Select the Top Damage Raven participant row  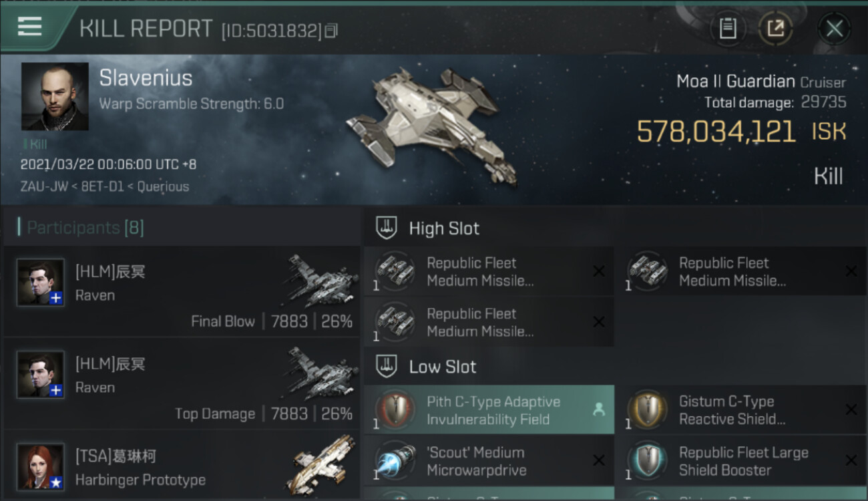[x=182, y=383]
